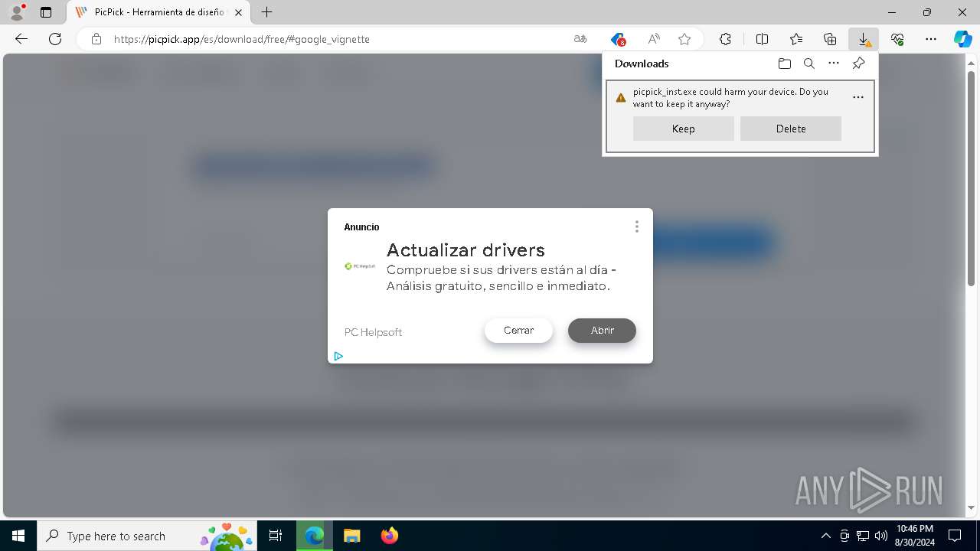Click the download warning triangle icon

pyautogui.click(x=621, y=97)
